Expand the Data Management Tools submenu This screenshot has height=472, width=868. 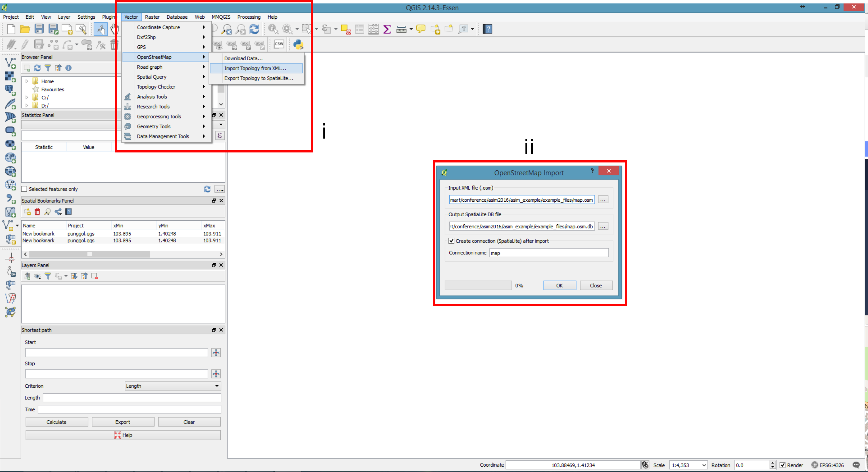click(x=167, y=137)
